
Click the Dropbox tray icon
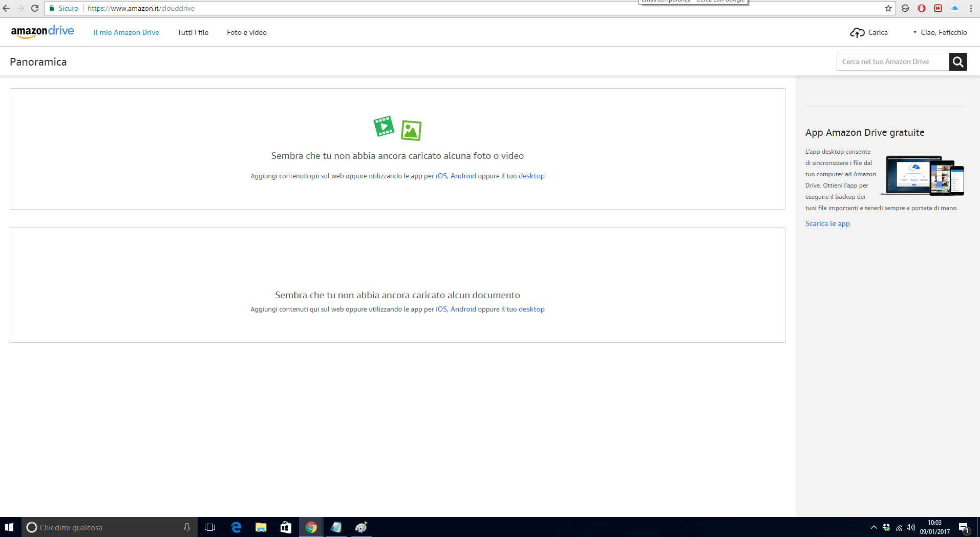click(886, 527)
